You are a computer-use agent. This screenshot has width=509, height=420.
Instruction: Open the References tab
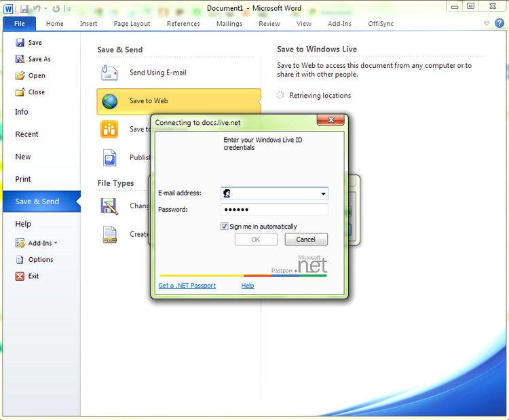click(183, 24)
